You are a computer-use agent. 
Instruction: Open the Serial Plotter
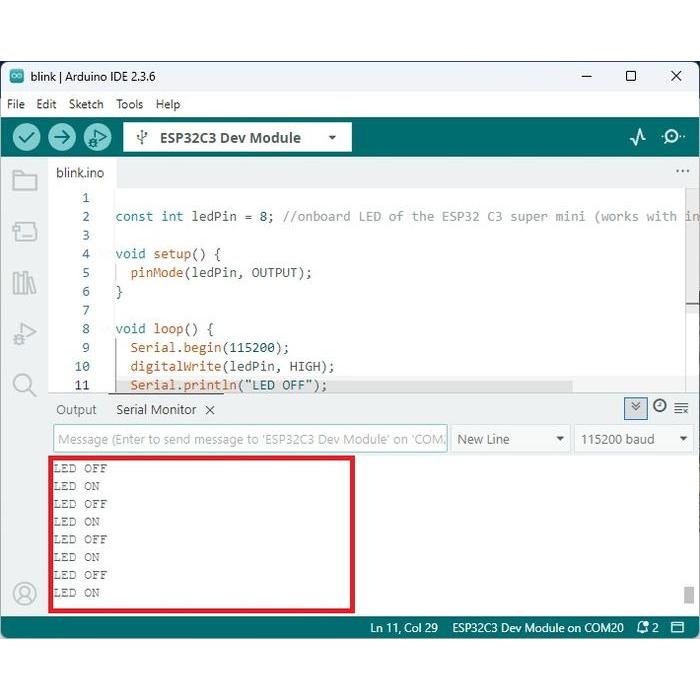click(638, 137)
